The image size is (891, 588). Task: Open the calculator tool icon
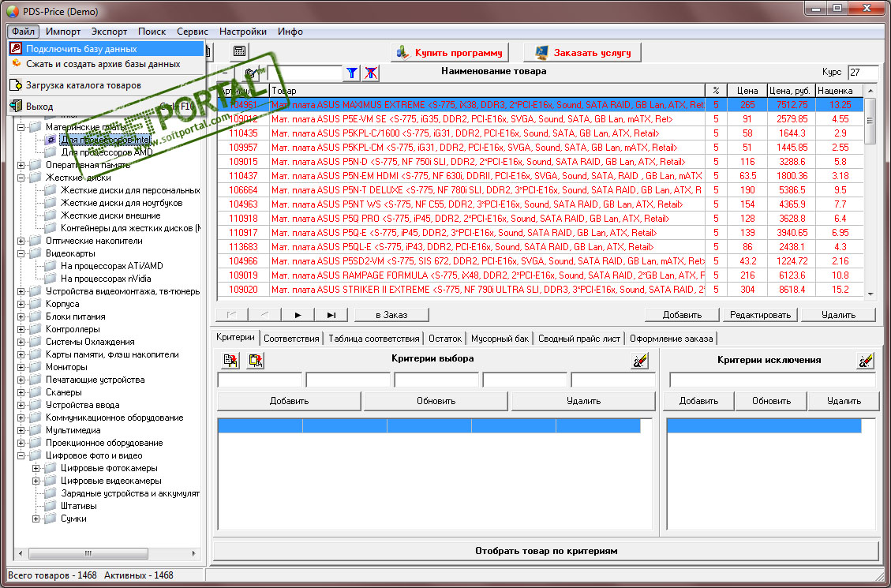(239, 52)
